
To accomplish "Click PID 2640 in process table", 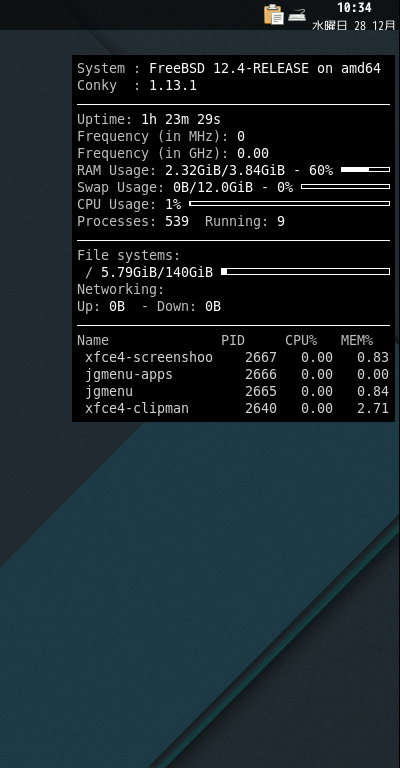I will click(x=261, y=408).
